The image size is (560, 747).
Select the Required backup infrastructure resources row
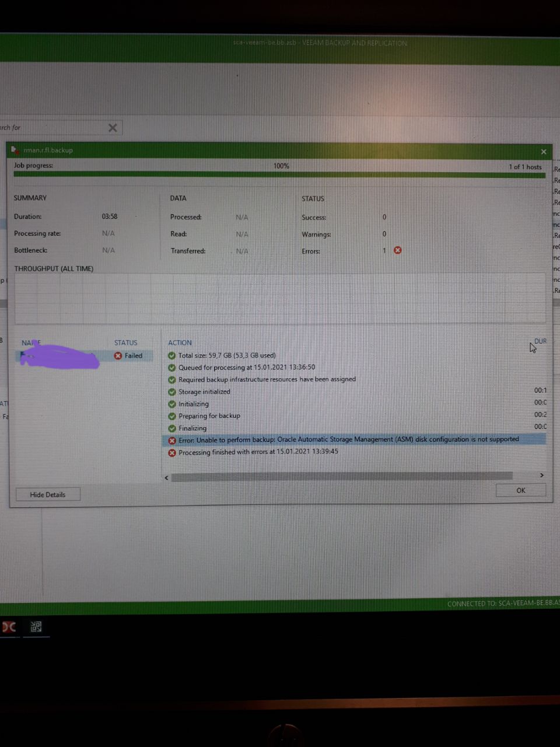tap(353, 379)
